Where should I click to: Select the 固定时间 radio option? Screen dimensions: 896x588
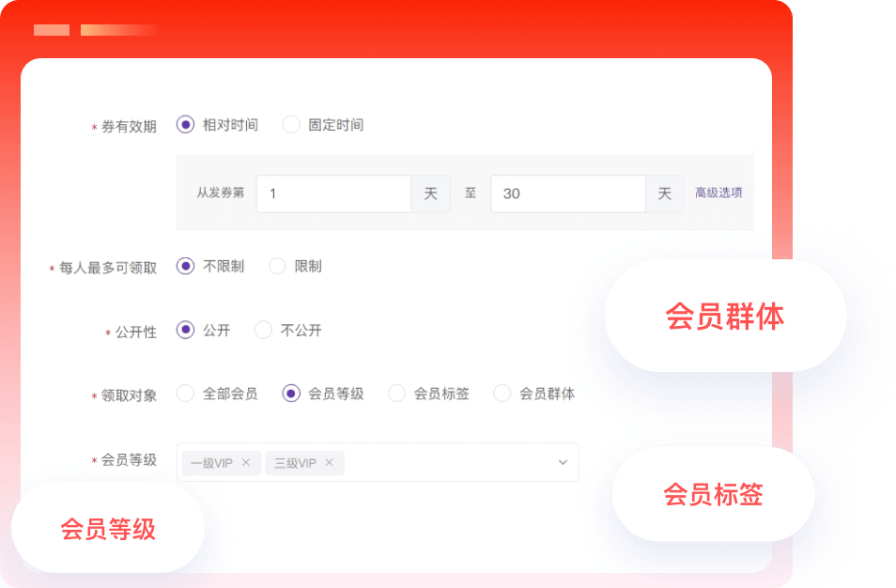tap(291, 124)
